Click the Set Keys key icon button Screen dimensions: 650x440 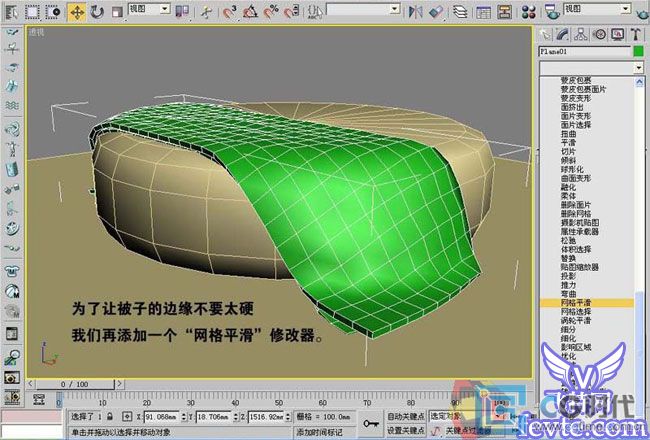(371, 423)
